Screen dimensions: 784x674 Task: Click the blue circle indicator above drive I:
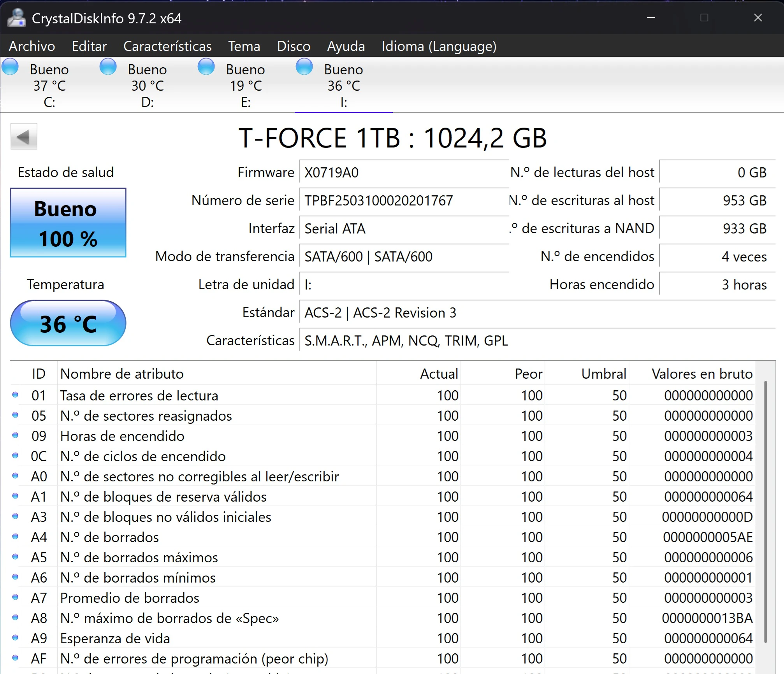click(304, 67)
